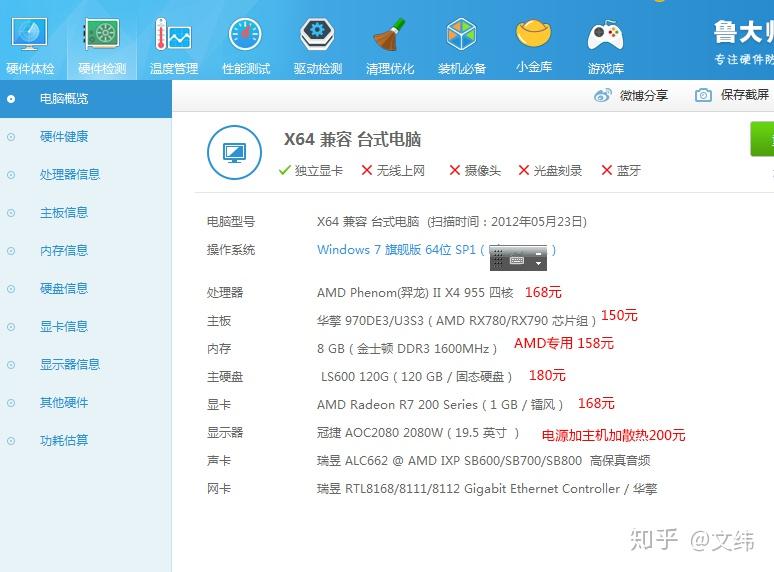Image resolution: width=774 pixels, height=572 pixels.
Task: Click motherboard value 华擎 970DE3/U3S3
Action: click(457, 321)
